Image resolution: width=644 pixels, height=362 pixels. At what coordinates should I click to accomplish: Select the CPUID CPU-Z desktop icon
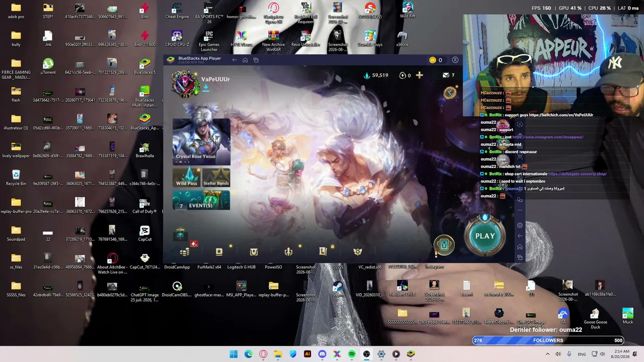(177, 39)
